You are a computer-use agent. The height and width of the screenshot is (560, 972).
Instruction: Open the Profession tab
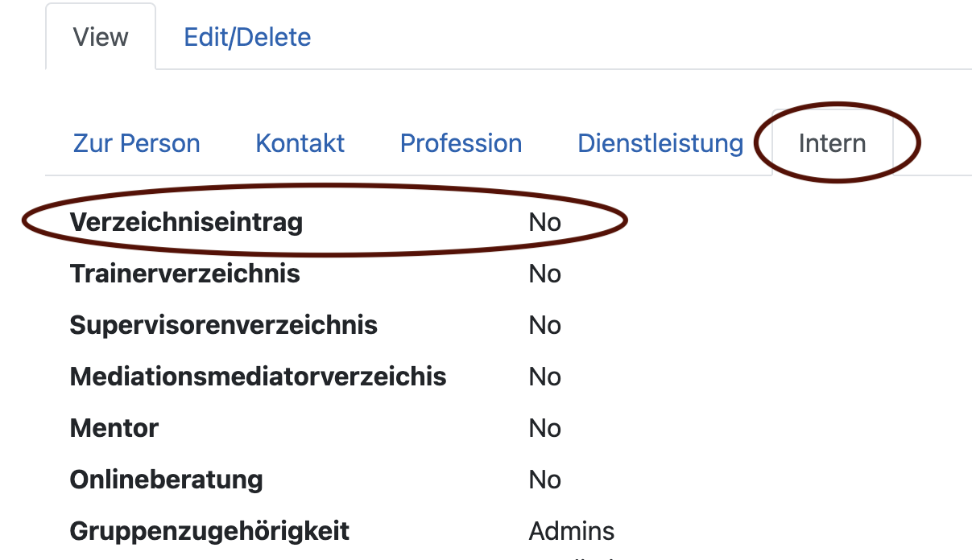point(461,143)
